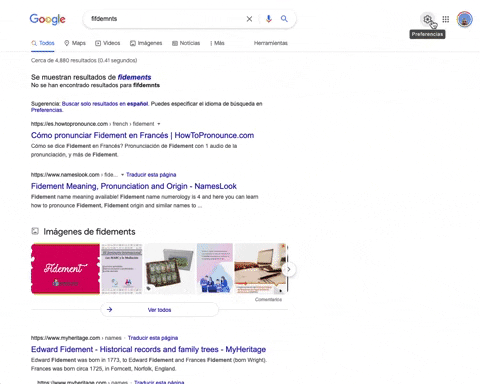Click Traducir esta página for nameslook
This screenshot has width=480, height=384.
pos(151,175)
